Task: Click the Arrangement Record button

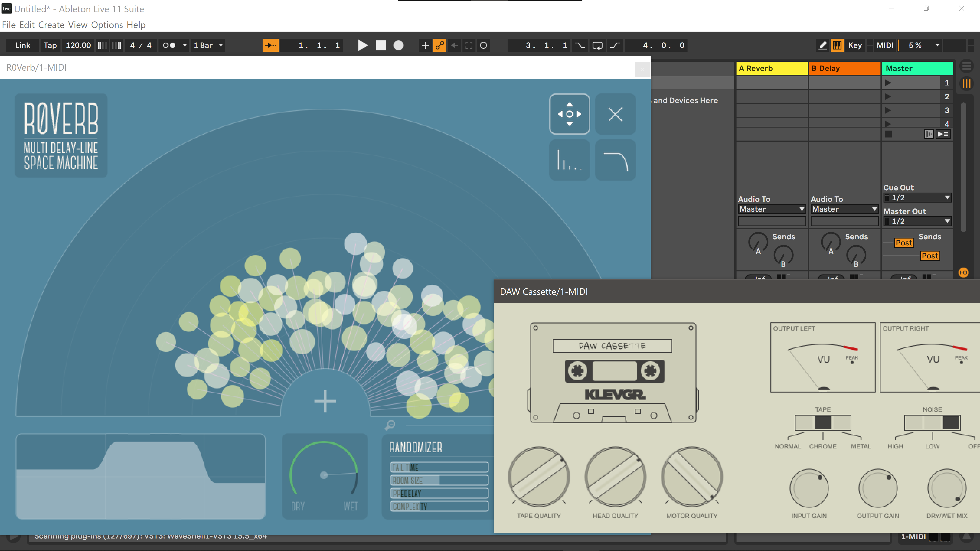Action: click(x=398, y=45)
